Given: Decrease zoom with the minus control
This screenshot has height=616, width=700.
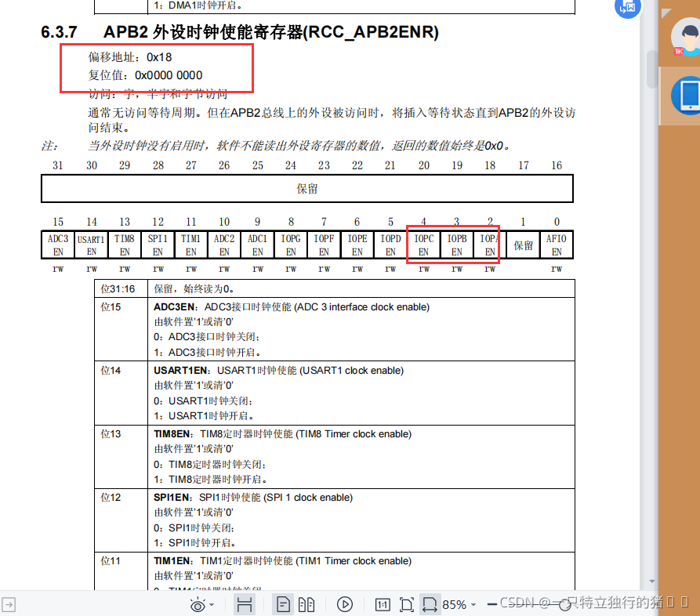Looking at the screenshot, I should (x=493, y=603).
